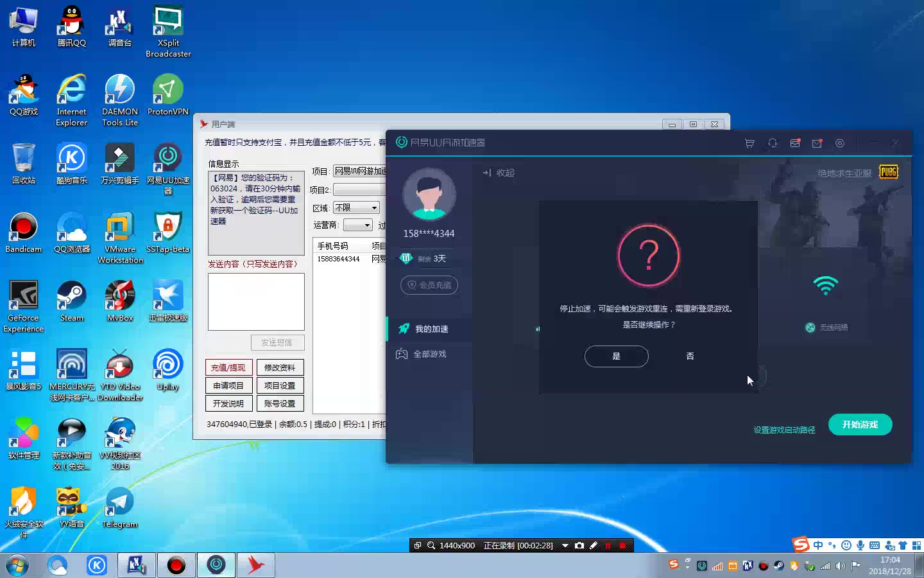924x578 pixels.
Task: Click the Bandicam pencil draw icon
Action: pos(594,545)
